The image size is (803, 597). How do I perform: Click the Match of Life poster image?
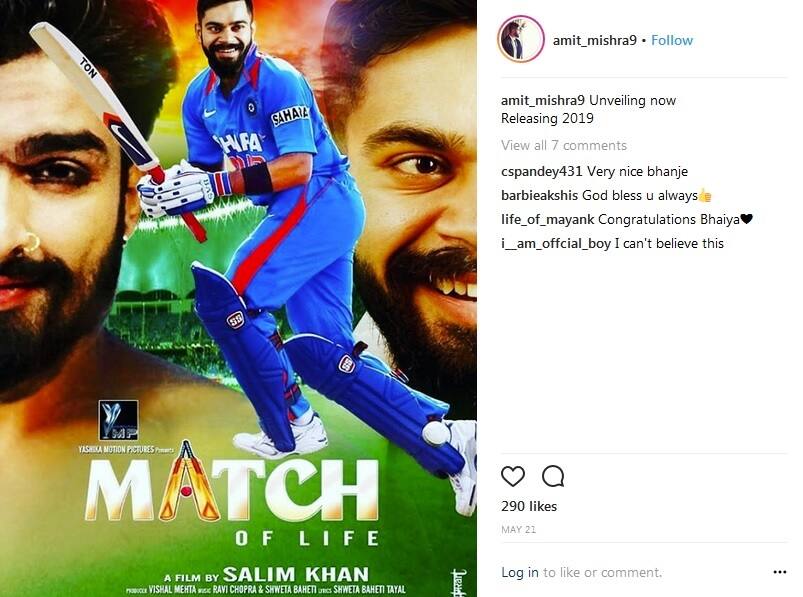pyautogui.click(x=238, y=298)
